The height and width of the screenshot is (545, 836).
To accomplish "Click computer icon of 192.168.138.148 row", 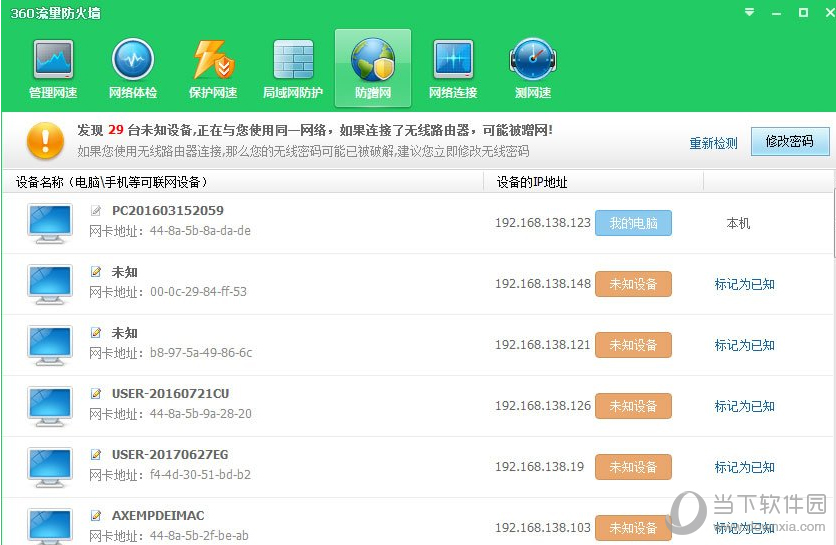I will tap(50, 284).
